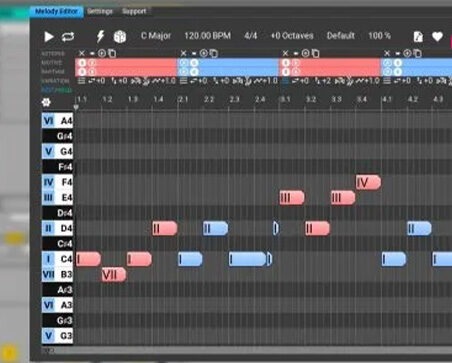Select the long blue I note in bar 2

248,259
